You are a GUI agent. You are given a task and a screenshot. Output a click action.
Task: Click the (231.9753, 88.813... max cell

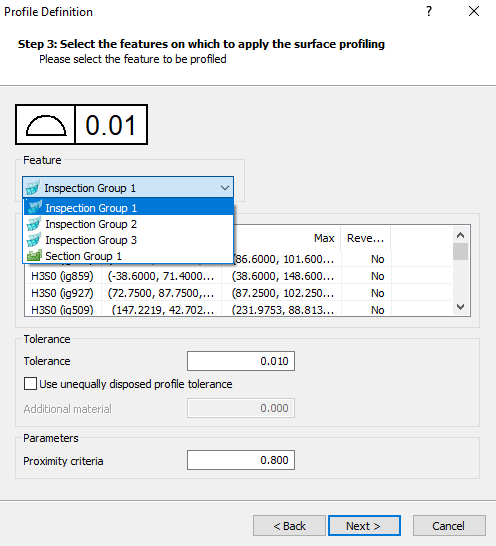tap(282, 309)
